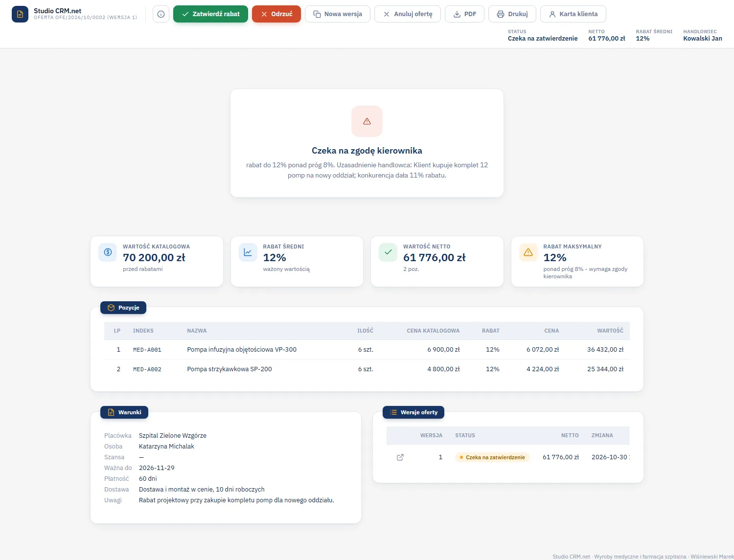Viewport: 734px width, 560px height.
Task: Click the Wartość column header
Action: 610,331
